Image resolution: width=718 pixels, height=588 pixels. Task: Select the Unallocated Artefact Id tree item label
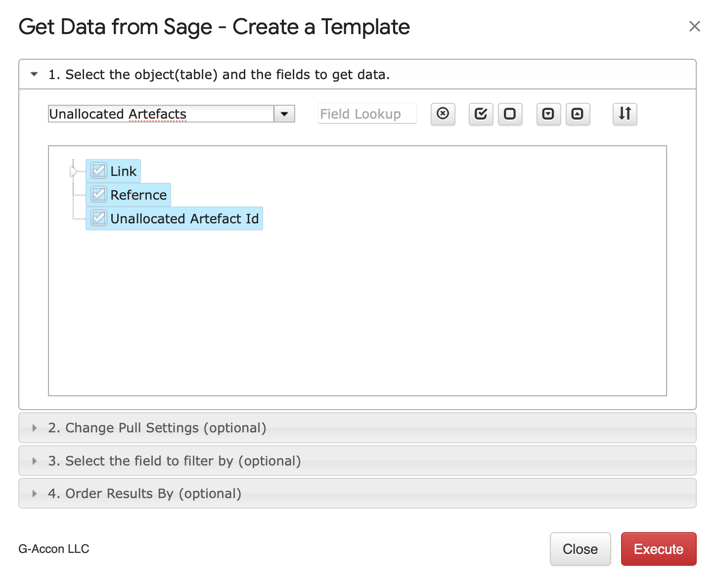[184, 219]
